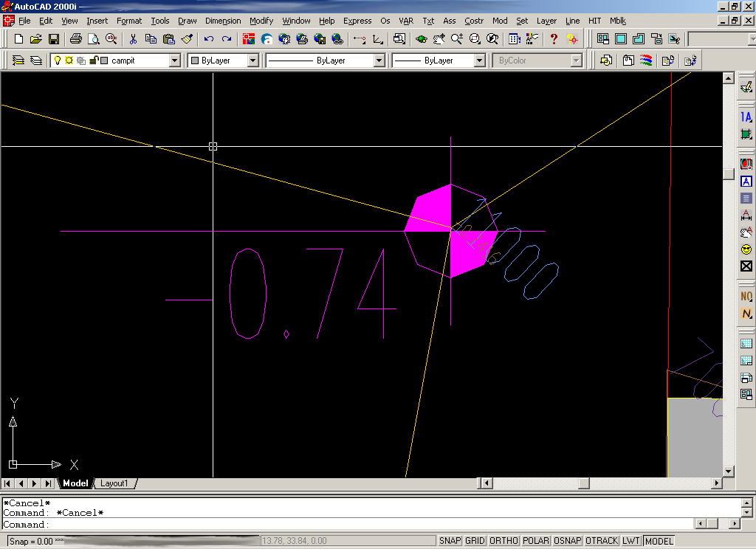The image size is (756, 549).
Task: Click the red Help question mark icon
Action: point(554,38)
